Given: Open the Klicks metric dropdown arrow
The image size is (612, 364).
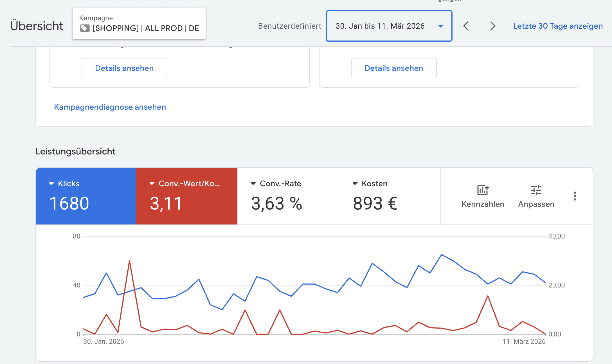Looking at the screenshot, I should [x=51, y=184].
